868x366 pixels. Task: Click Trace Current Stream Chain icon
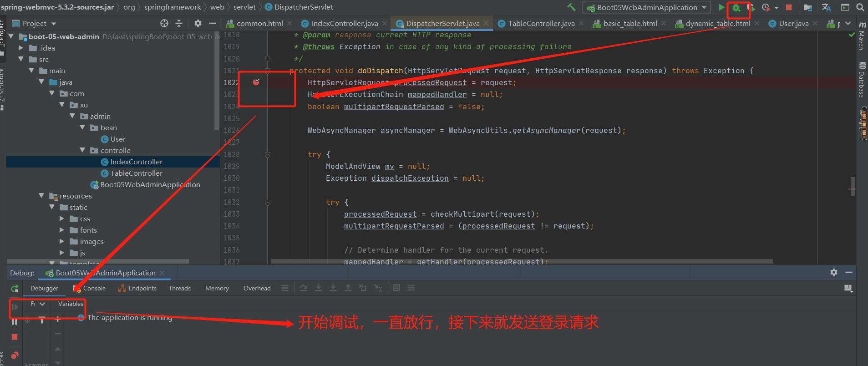pyautogui.click(x=411, y=288)
